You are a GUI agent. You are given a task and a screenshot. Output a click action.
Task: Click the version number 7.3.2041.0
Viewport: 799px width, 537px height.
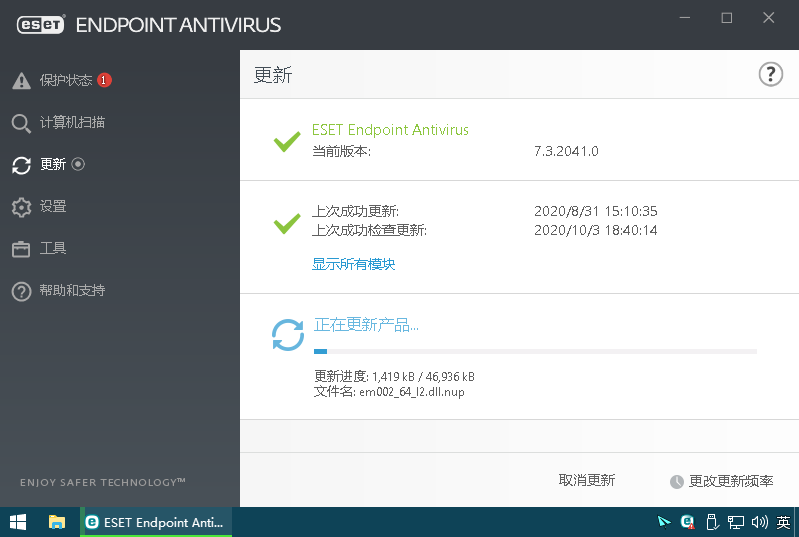tap(566, 151)
